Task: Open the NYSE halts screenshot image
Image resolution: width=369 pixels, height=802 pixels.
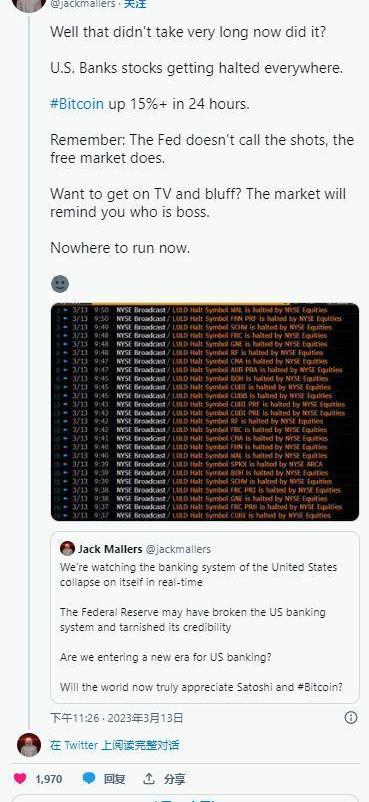Action: click(205, 412)
